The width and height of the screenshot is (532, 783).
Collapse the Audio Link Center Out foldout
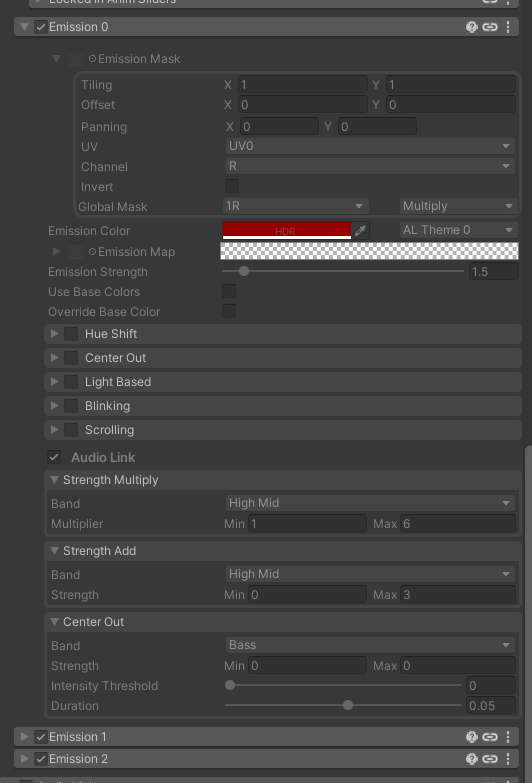tap(54, 622)
